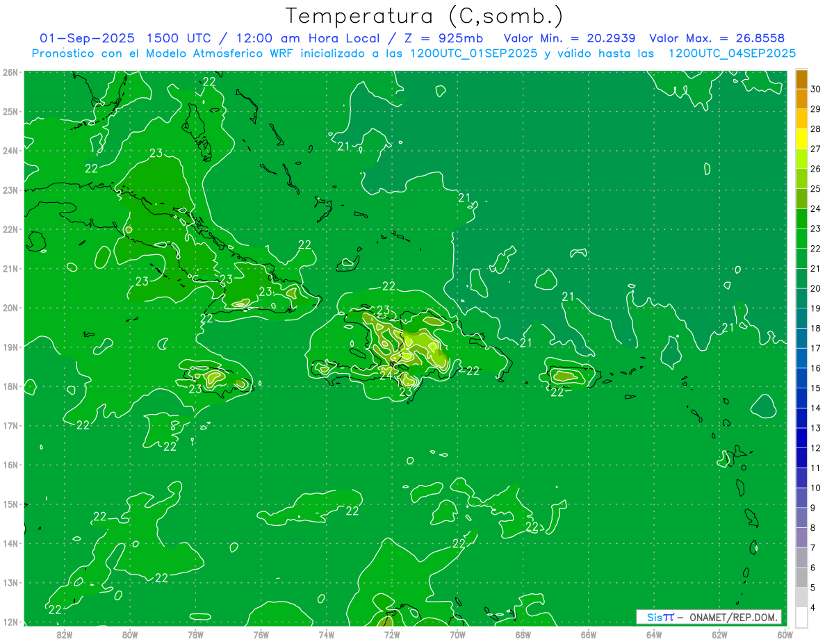Click the color scale label "19"
Image resolution: width=834 pixels, height=644 pixels.
pyautogui.click(x=815, y=308)
